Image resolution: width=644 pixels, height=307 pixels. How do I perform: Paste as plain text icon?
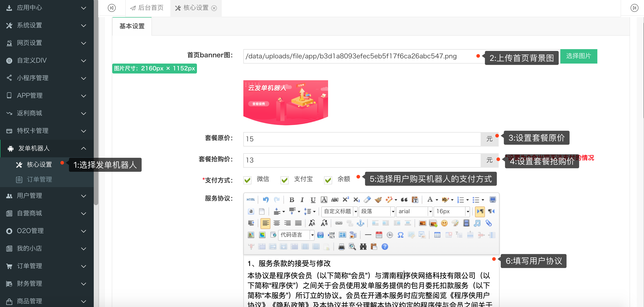coord(415,199)
